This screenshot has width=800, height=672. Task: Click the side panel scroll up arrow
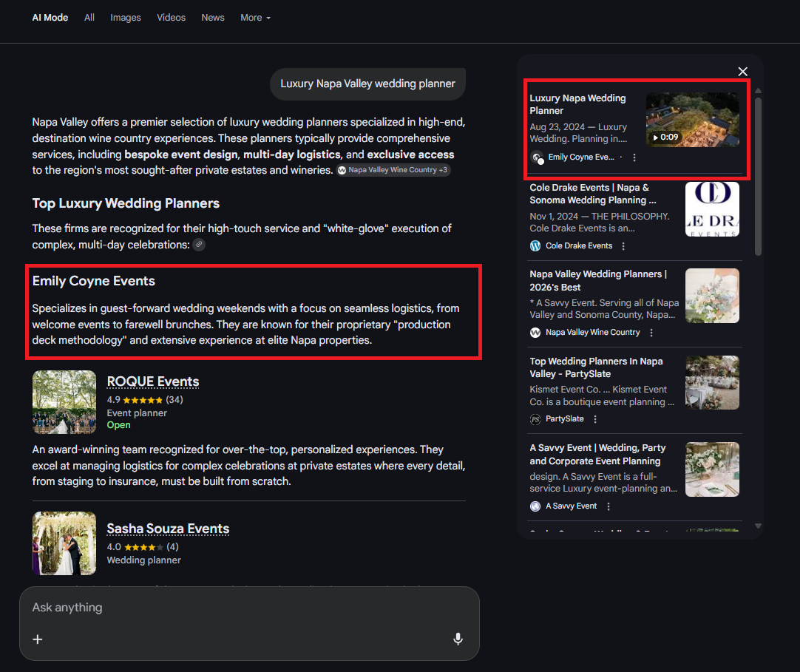pos(758,91)
